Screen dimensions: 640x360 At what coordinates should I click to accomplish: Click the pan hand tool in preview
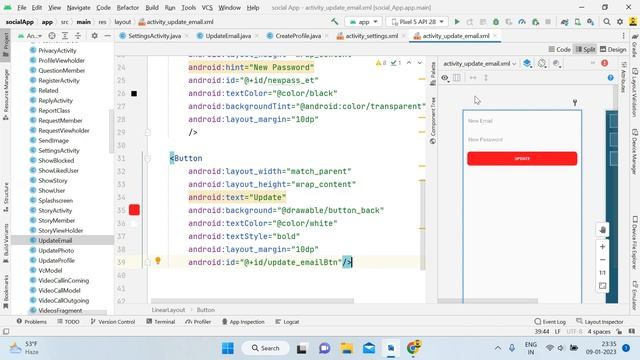coord(602,230)
